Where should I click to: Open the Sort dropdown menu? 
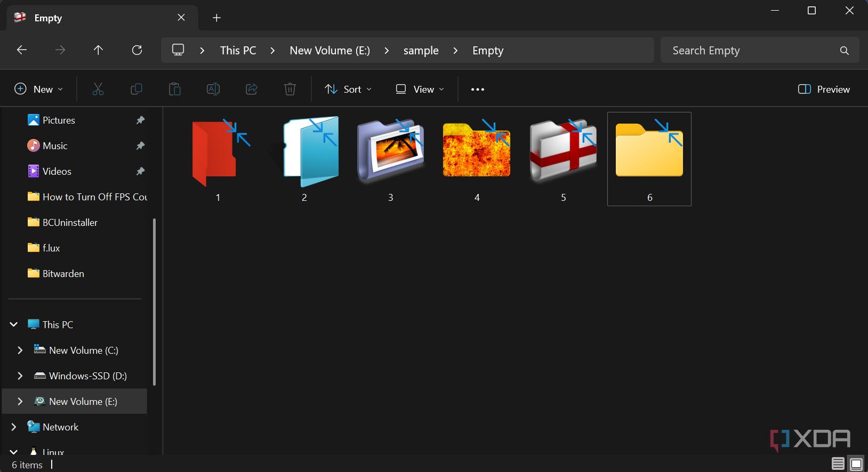pos(348,89)
